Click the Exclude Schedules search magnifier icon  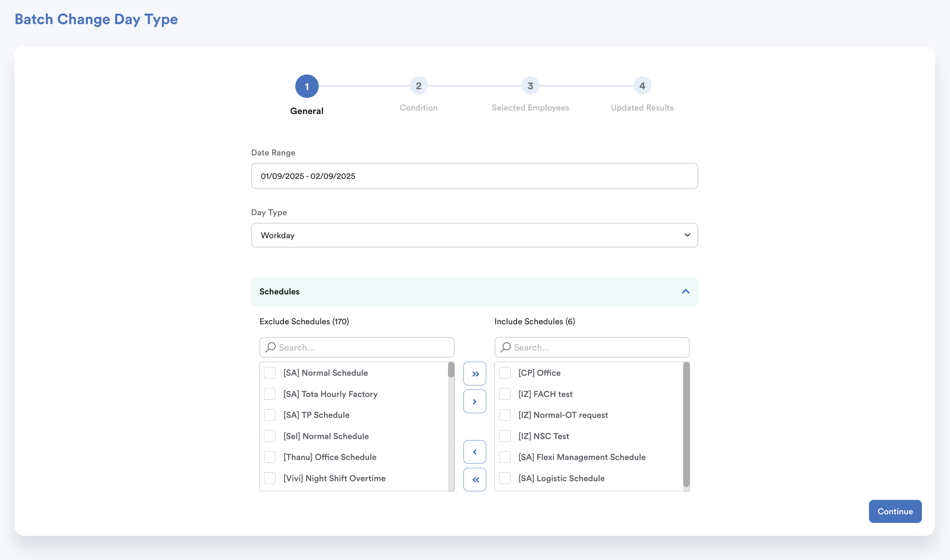click(270, 347)
